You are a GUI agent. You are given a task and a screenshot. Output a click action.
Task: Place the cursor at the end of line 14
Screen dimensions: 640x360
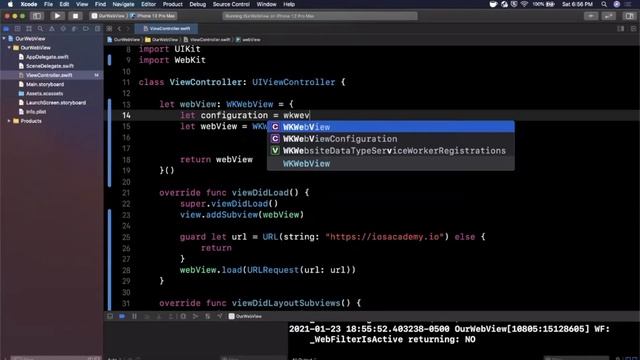coord(311,116)
